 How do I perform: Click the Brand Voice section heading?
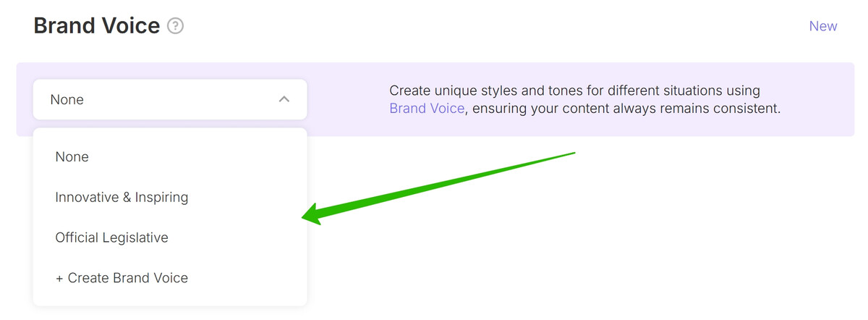pyautogui.click(x=97, y=26)
